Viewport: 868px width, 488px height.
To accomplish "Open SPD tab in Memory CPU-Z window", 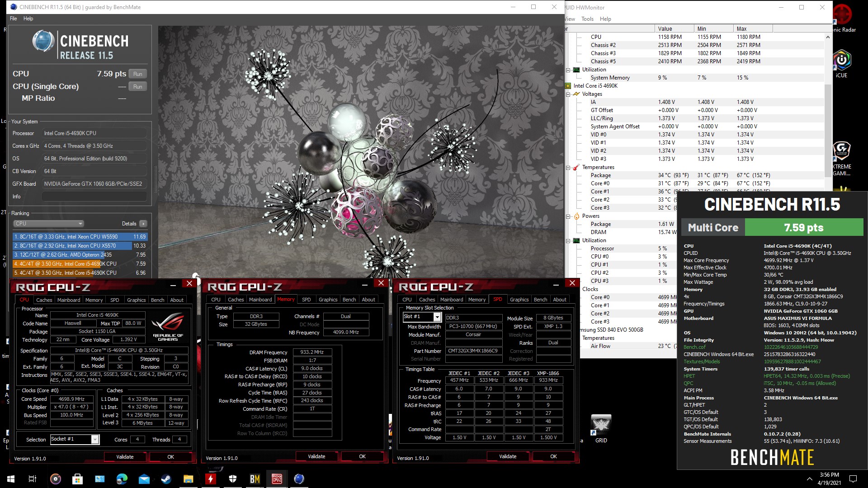I will pyautogui.click(x=306, y=300).
